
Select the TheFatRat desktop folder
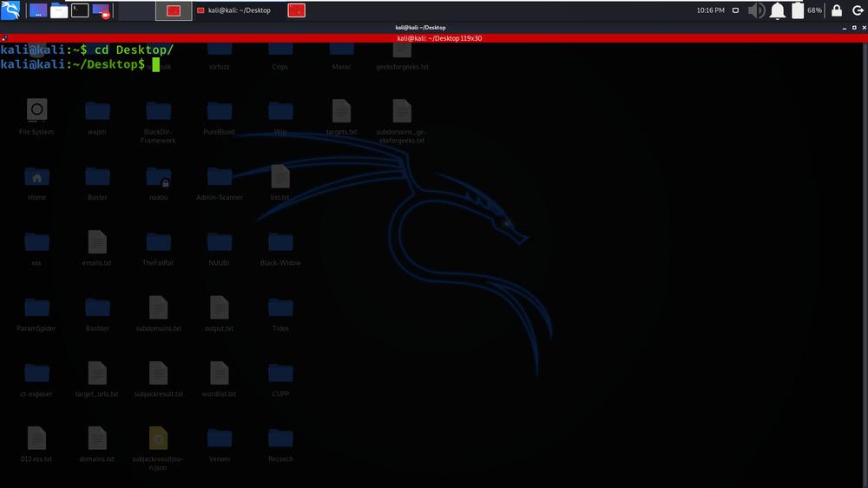pos(158,248)
